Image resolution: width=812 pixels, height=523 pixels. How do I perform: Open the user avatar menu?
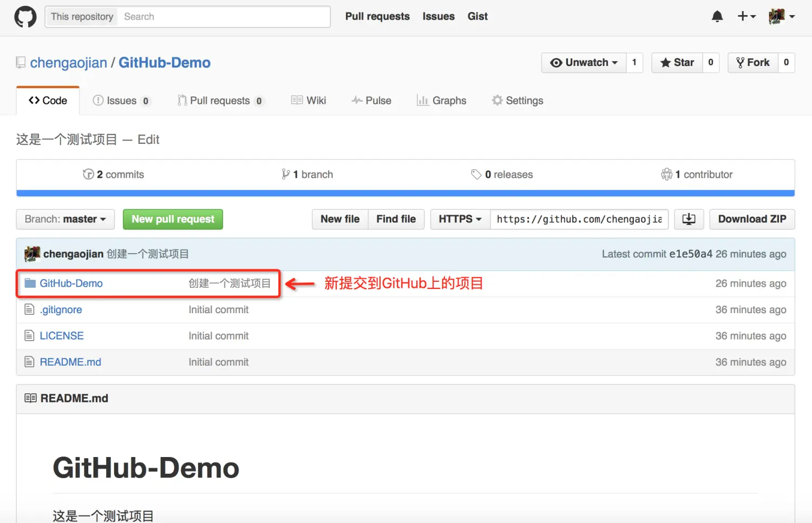click(782, 17)
